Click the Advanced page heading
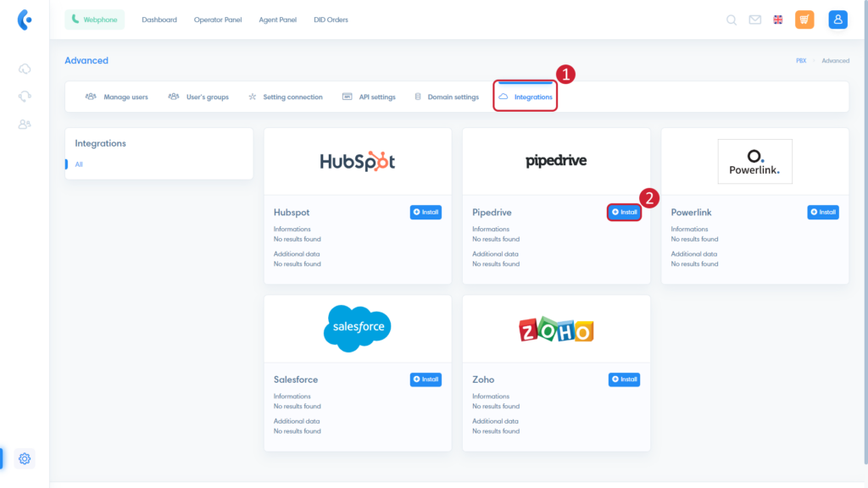This screenshot has height=488, width=868. coord(86,61)
